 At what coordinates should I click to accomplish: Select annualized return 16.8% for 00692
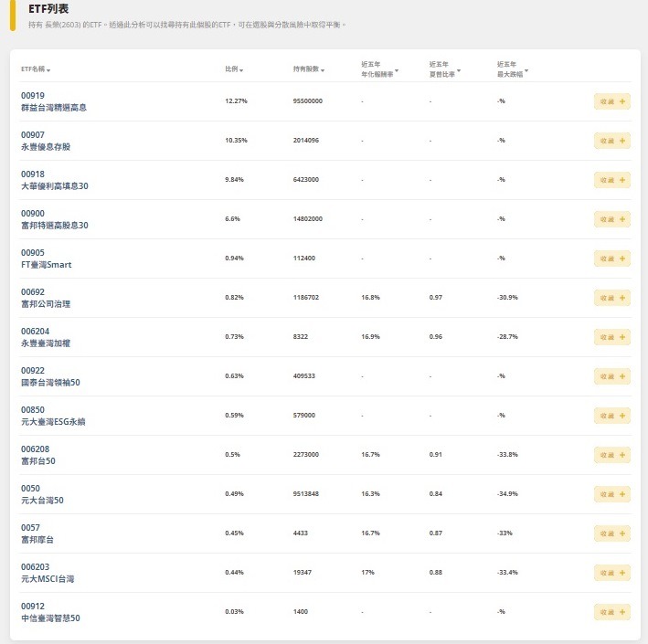370,298
